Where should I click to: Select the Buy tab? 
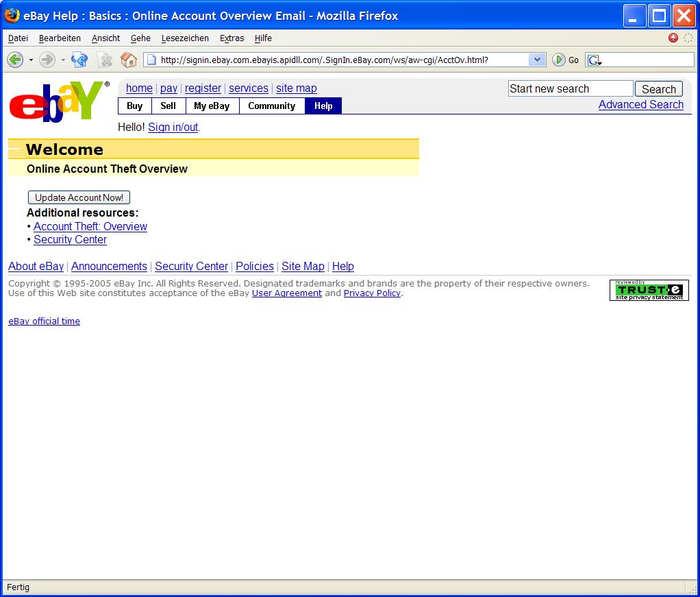pos(134,106)
